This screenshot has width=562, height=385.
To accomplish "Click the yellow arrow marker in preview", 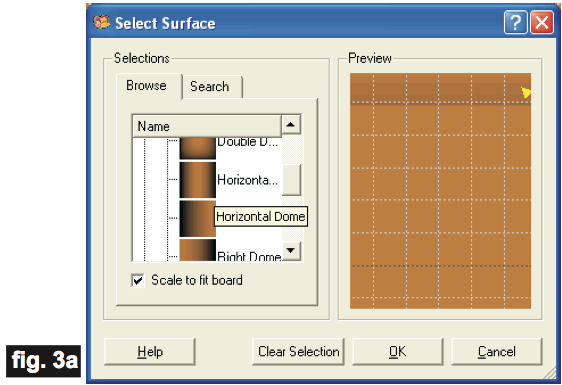I will coord(526,92).
